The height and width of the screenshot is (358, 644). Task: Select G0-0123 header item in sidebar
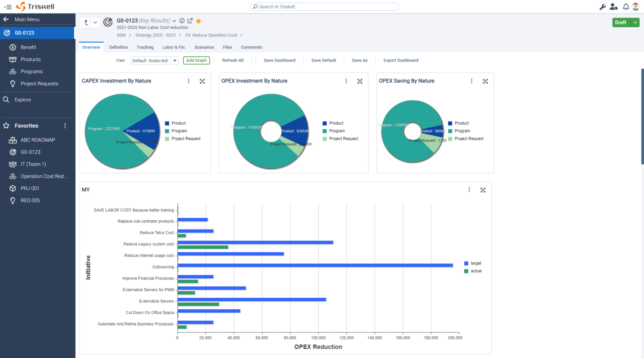pyautogui.click(x=37, y=33)
